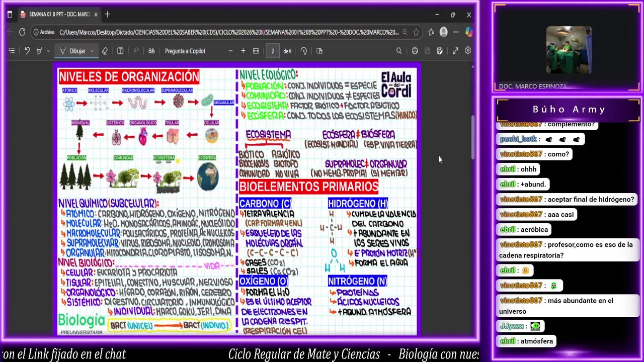Viewport: 644px width, 362px height.
Task: Select the SEMANA 01 B PPT tab
Action: point(59,15)
